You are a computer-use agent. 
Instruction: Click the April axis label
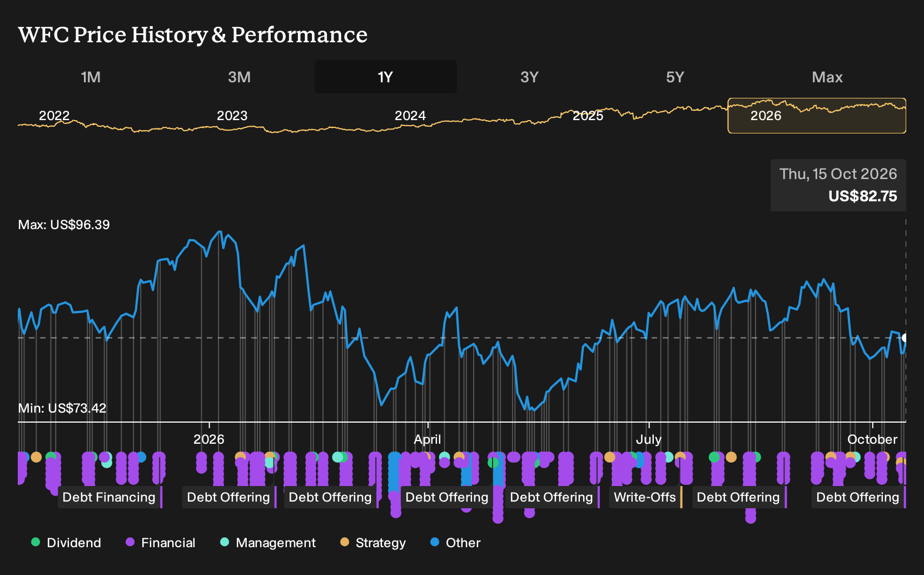[x=428, y=439]
